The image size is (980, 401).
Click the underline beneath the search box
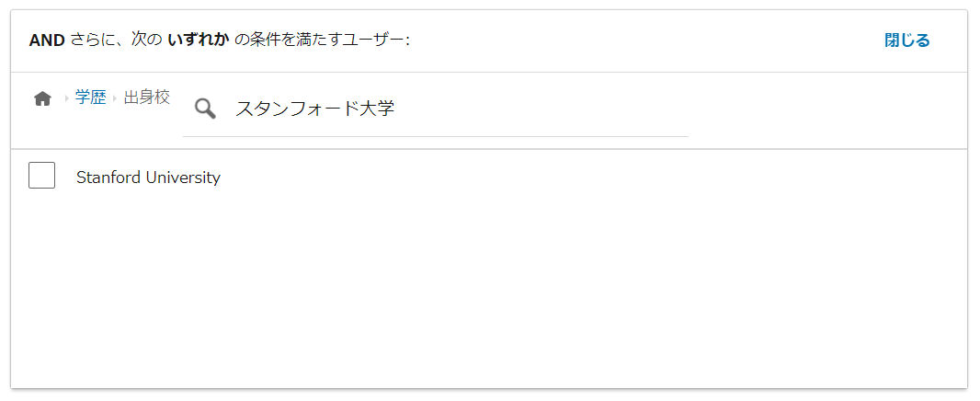point(436,136)
